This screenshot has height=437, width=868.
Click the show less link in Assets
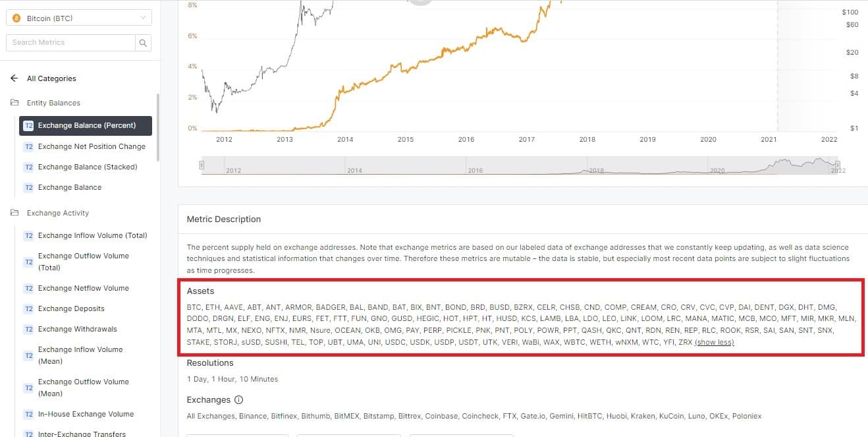715,343
